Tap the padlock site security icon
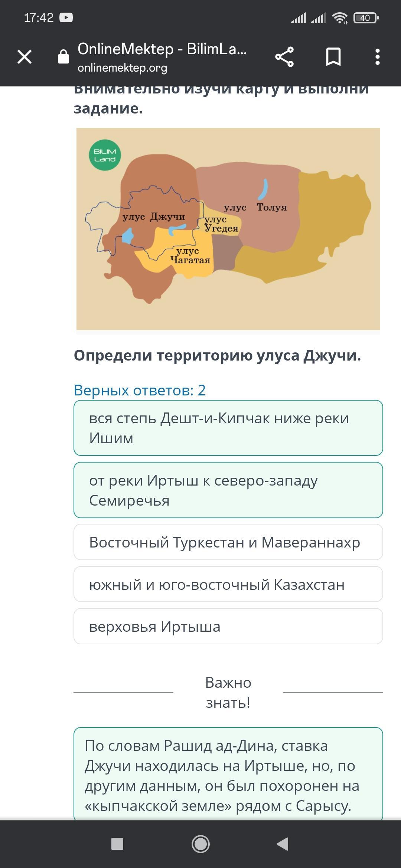The height and width of the screenshot is (868, 401). pos(63,57)
